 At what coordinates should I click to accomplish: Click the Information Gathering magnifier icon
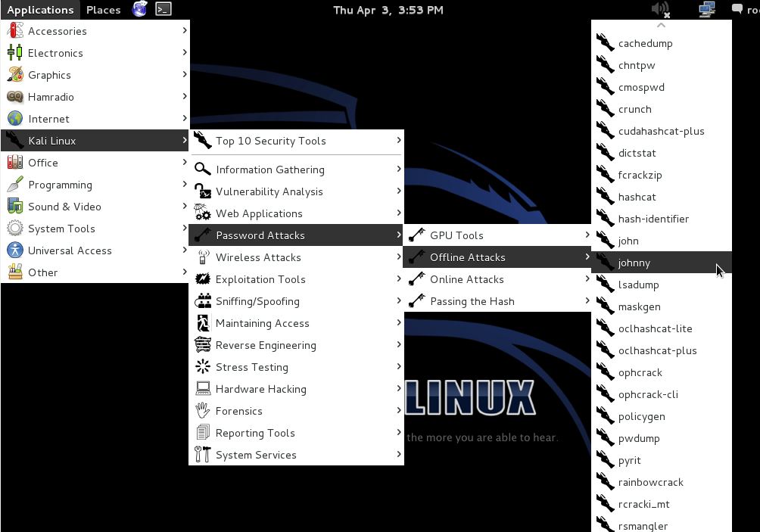[x=203, y=169]
